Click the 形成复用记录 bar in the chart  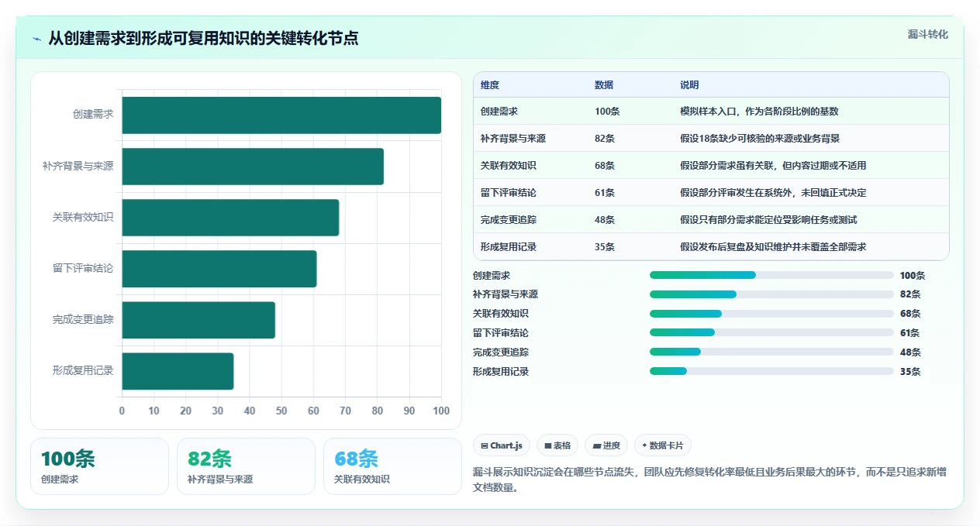(178, 371)
